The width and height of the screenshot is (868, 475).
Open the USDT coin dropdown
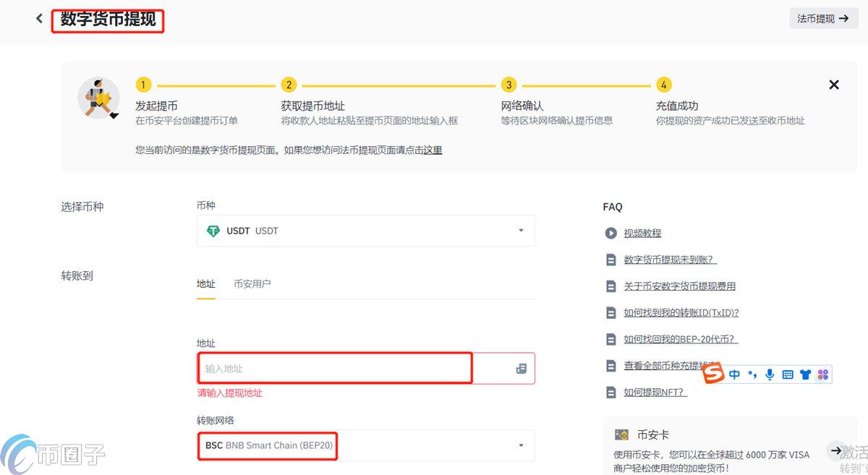pyautogui.click(x=365, y=231)
